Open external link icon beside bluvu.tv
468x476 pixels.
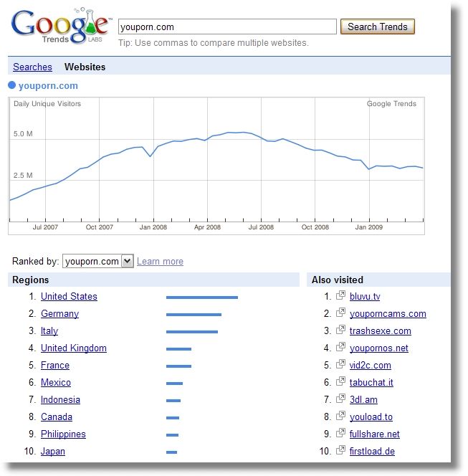(340, 295)
